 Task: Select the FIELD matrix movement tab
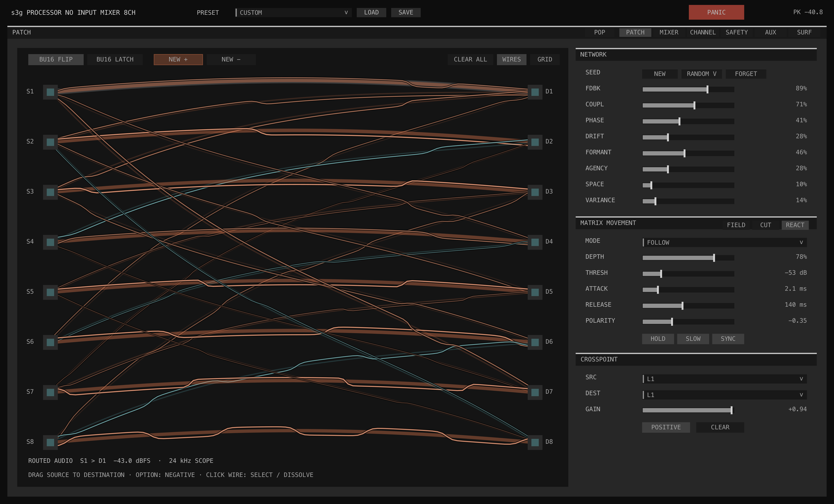click(x=736, y=225)
